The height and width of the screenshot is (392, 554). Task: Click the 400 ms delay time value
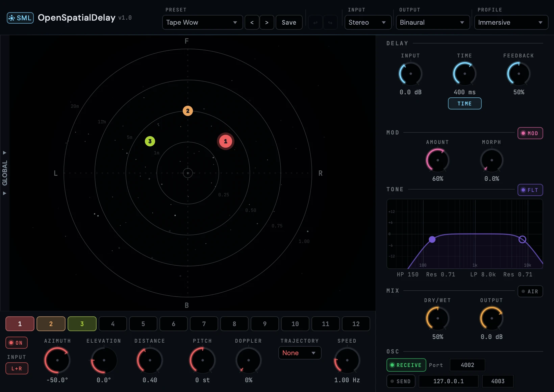click(464, 92)
